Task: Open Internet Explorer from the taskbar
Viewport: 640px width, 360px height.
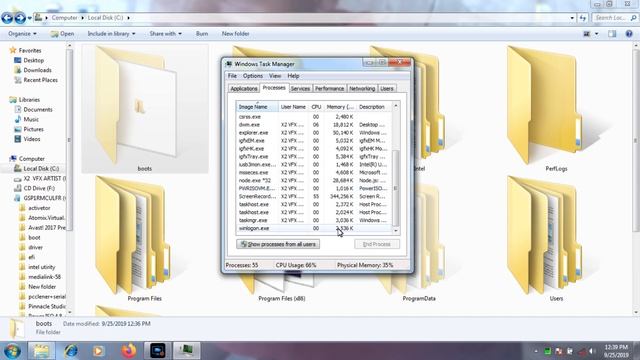Action: [x=71, y=351]
